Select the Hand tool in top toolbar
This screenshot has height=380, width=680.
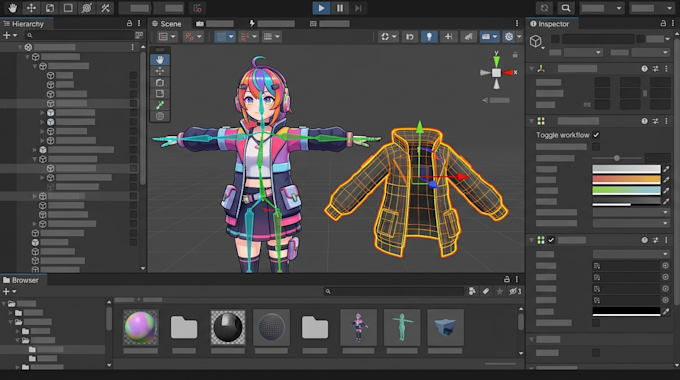(13, 8)
